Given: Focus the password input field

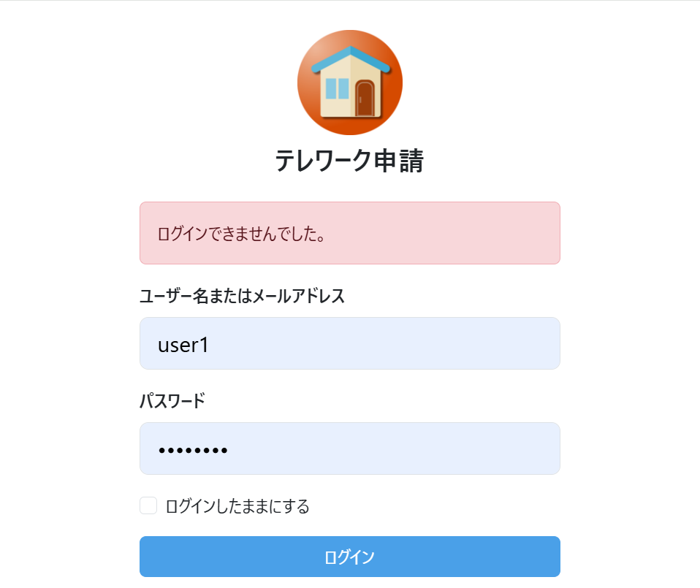Looking at the screenshot, I should (350, 448).
